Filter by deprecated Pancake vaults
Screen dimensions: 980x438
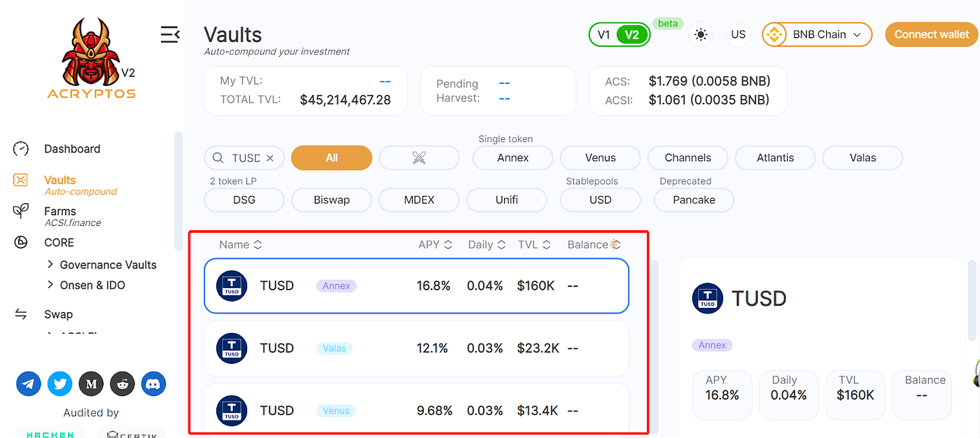tap(694, 200)
